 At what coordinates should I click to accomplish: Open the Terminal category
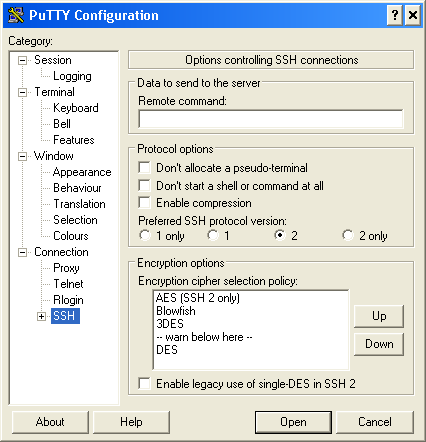(x=54, y=92)
